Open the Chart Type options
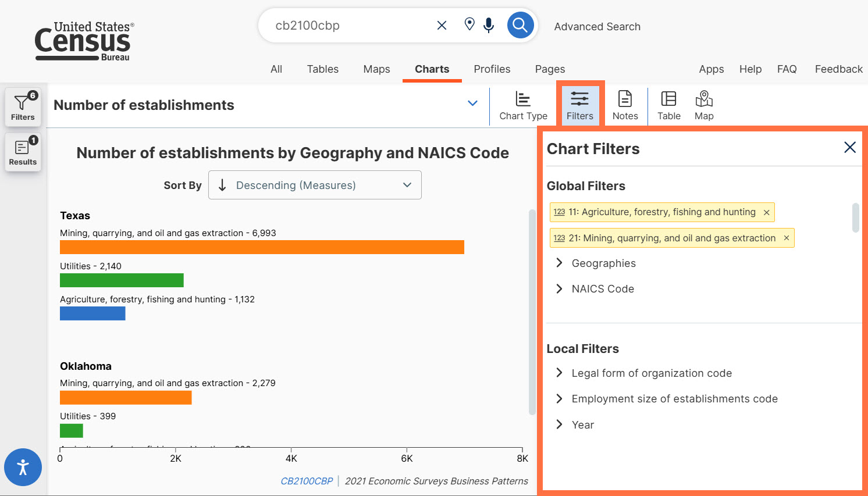Image resolution: width=868 pixels, height=496 pixels. click(x=523, y=106)
